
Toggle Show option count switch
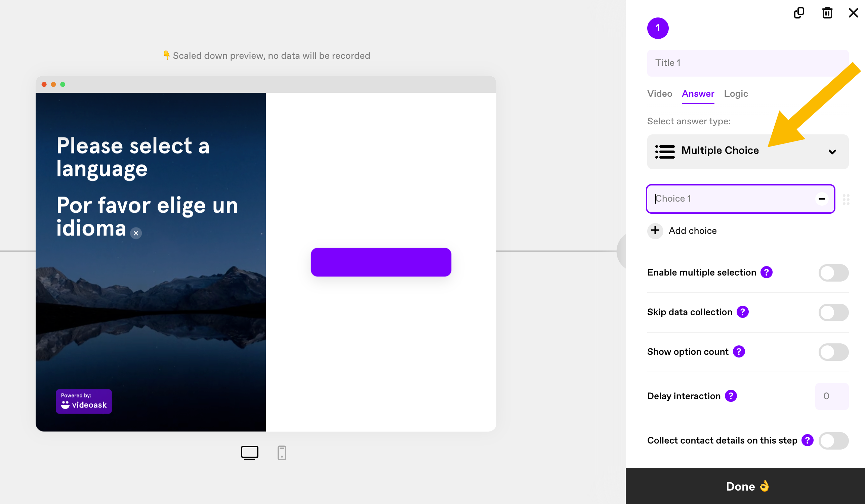[834, 352]
